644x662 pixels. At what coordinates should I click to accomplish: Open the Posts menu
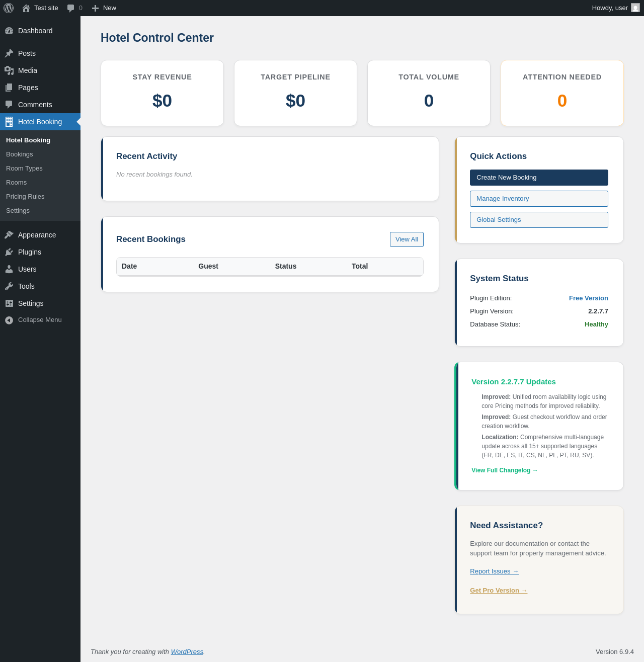tap(40, 53)
